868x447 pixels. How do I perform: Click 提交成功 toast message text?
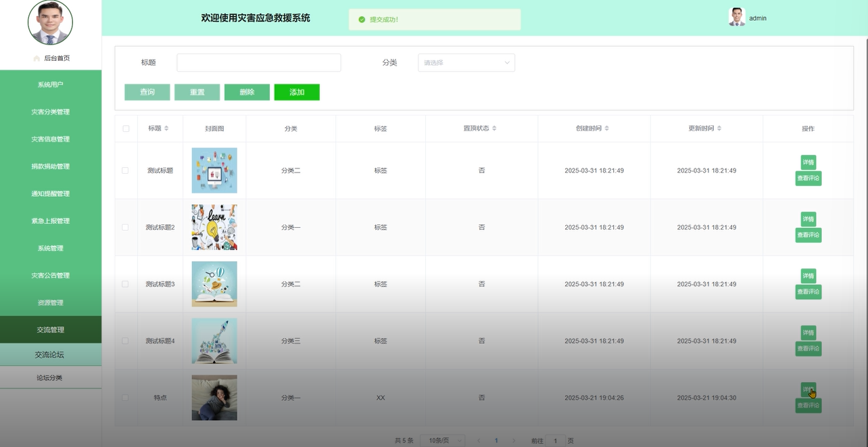pyautogui.click(x=384, y=20)
